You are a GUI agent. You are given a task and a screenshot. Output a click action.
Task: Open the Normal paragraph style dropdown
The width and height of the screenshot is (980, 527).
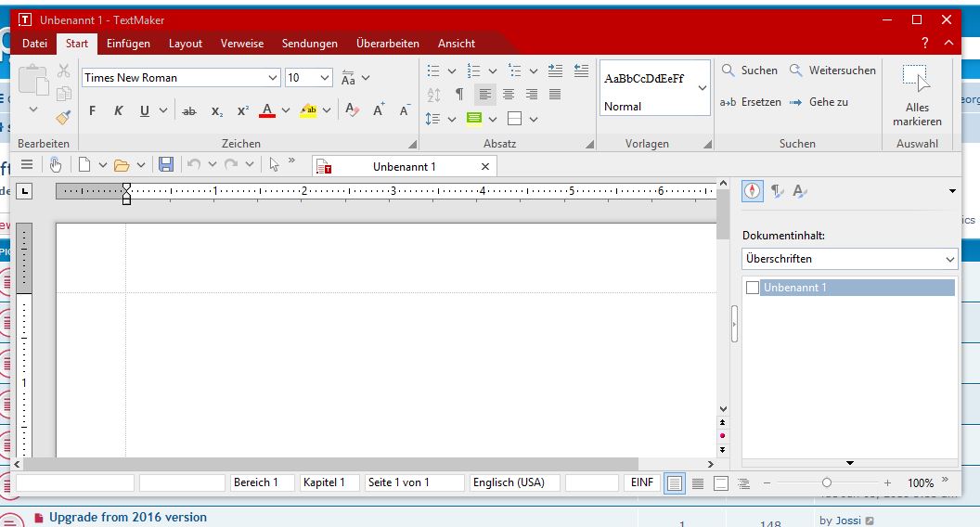tap(703, 88)
